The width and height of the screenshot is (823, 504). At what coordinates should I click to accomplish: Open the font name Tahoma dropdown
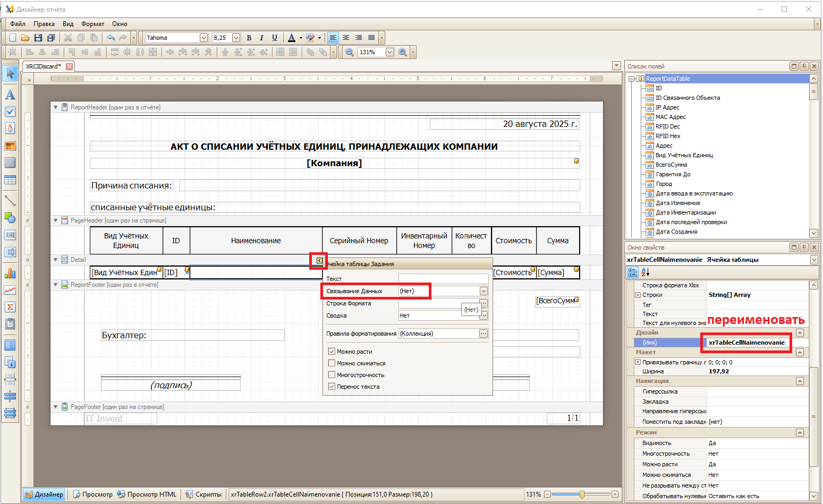click(203, 38)
